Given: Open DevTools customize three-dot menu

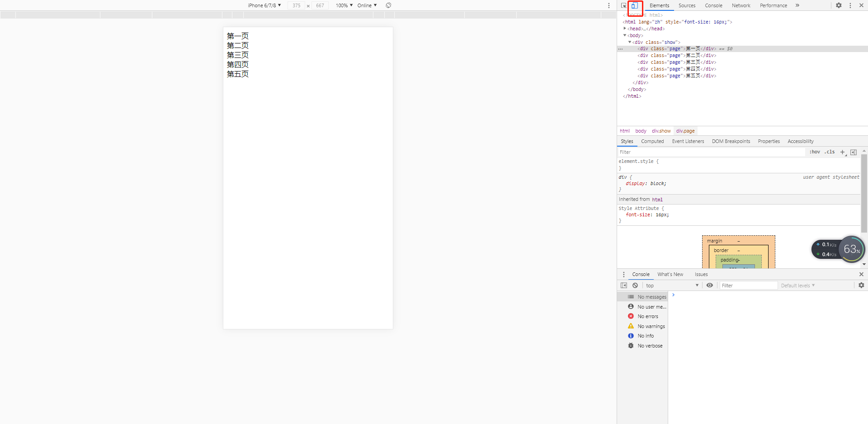Looking at the screenshot, I should coord(850,5).
